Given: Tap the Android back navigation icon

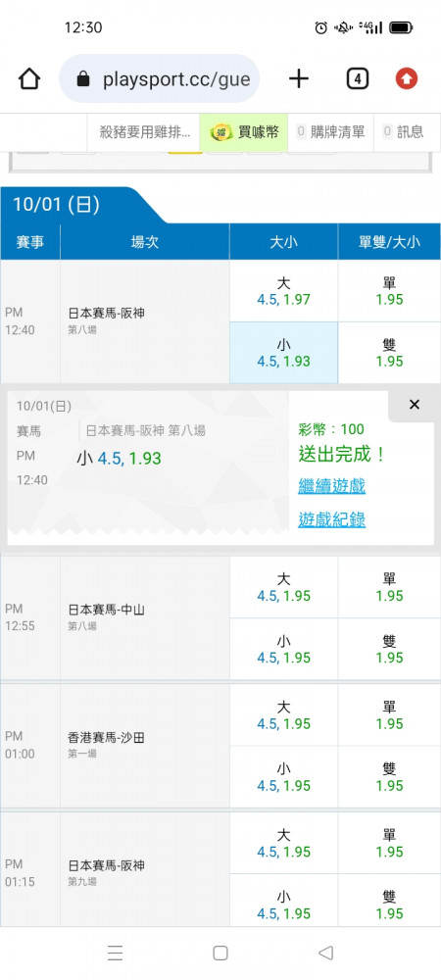Looking at the screenshot, I should pos(325,953).
